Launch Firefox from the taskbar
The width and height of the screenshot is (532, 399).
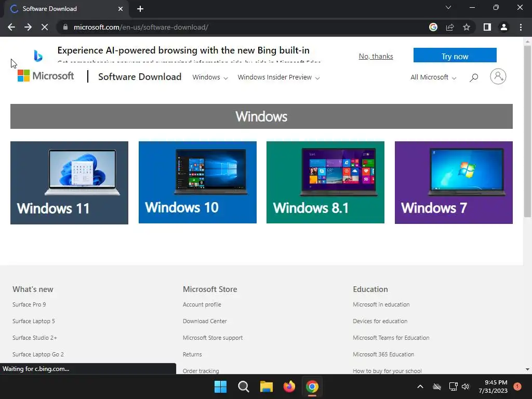pyautogui.click(x=289, y=387)
